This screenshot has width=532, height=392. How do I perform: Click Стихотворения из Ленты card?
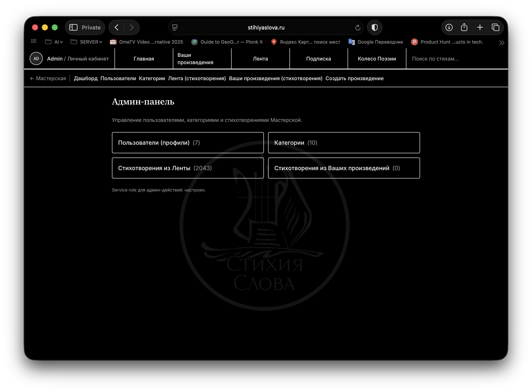pos(188,168)
